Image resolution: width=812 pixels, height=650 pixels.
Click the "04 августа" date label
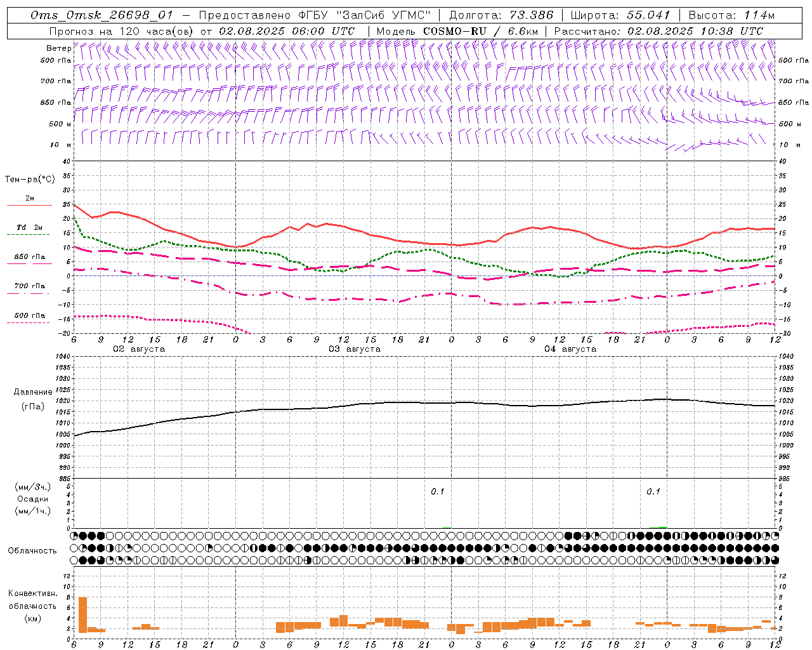point(570,349)
